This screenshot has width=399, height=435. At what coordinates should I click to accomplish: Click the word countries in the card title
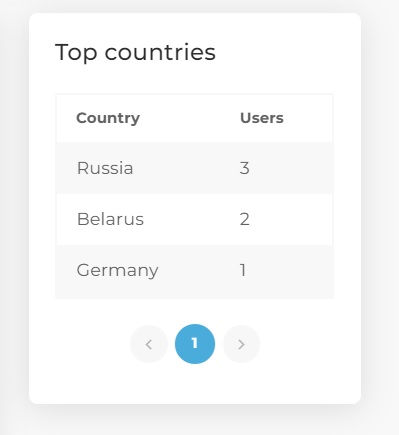160,52
